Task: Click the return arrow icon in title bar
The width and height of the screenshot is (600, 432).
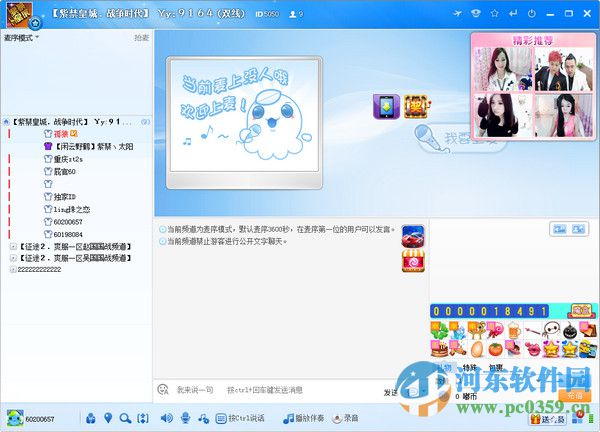Action: [513, 13]
